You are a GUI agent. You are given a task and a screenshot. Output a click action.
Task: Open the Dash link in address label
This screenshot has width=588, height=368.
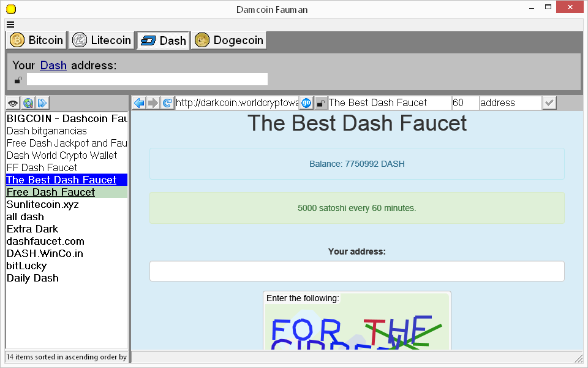pyautogui.click(x=53, y=66)
